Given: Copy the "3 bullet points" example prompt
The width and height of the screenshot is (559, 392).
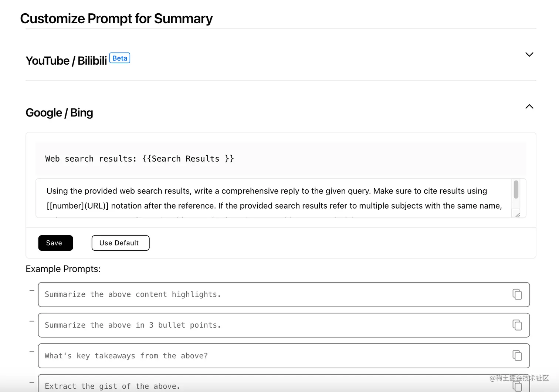Looking at the screenshot, I should (x=517, y=325).
